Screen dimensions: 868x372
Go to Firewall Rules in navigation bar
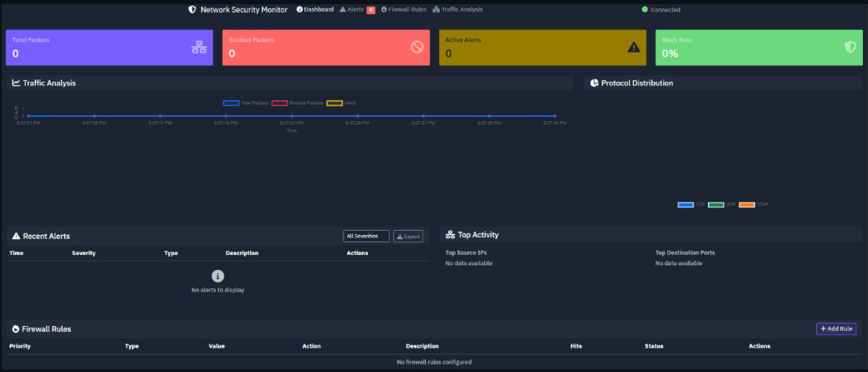(x=404, y=9)
